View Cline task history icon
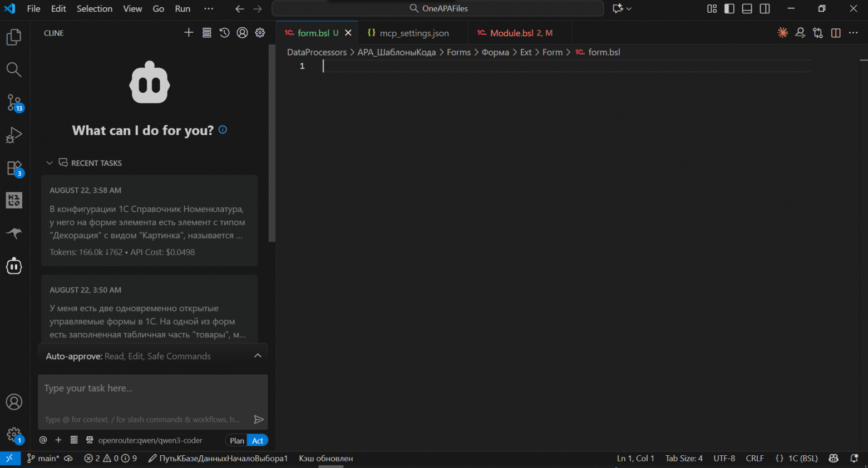Viewport: 868px width, 468px height. pyautogui.click(x=224, y=32)
